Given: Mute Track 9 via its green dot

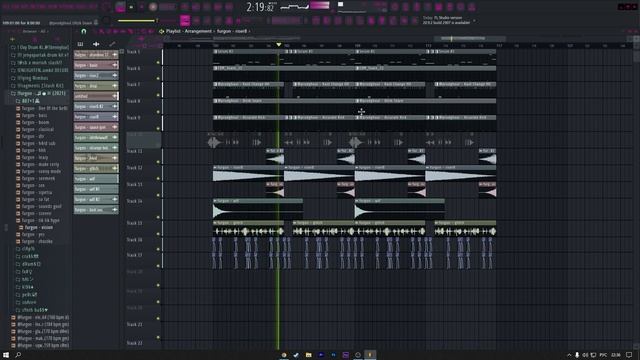Looking at the screenshot, I should pyautogui.click(x=158, y=128).
